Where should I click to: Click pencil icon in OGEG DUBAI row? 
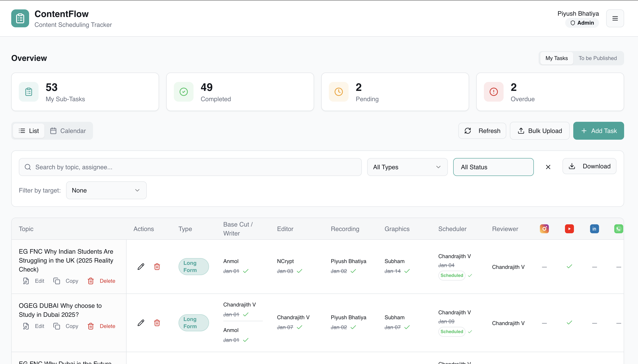pyautogui.click(x=141, y=323)
